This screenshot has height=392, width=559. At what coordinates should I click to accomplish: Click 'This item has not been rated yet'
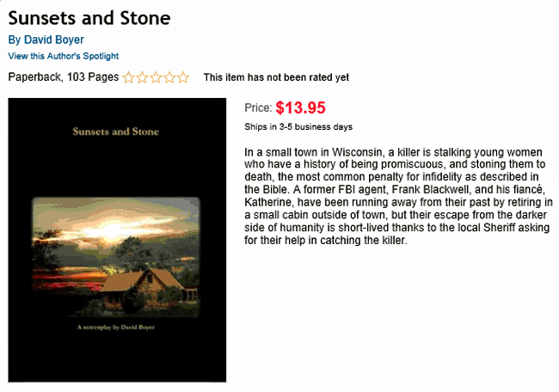point(276,77)
